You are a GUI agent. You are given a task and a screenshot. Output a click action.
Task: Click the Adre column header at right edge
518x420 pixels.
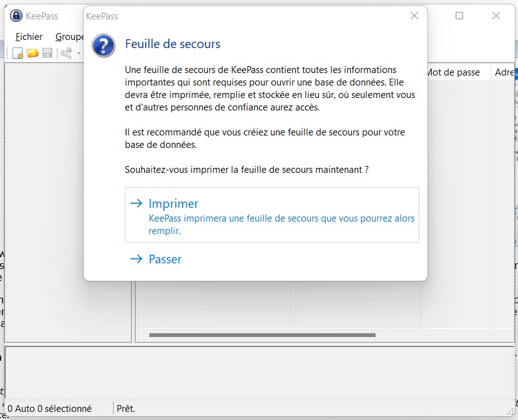(x=504, y=72)
